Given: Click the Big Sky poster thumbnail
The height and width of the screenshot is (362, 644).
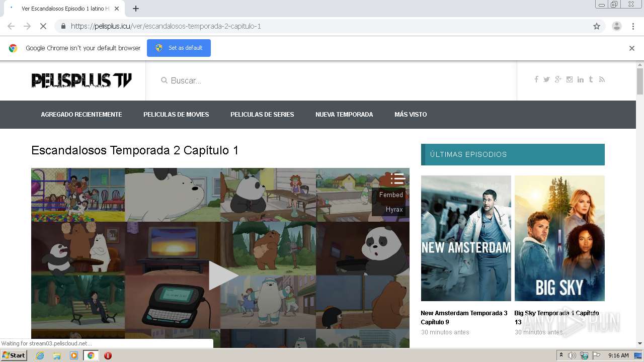Looking at the screenshot, I should tap(559, 238).
